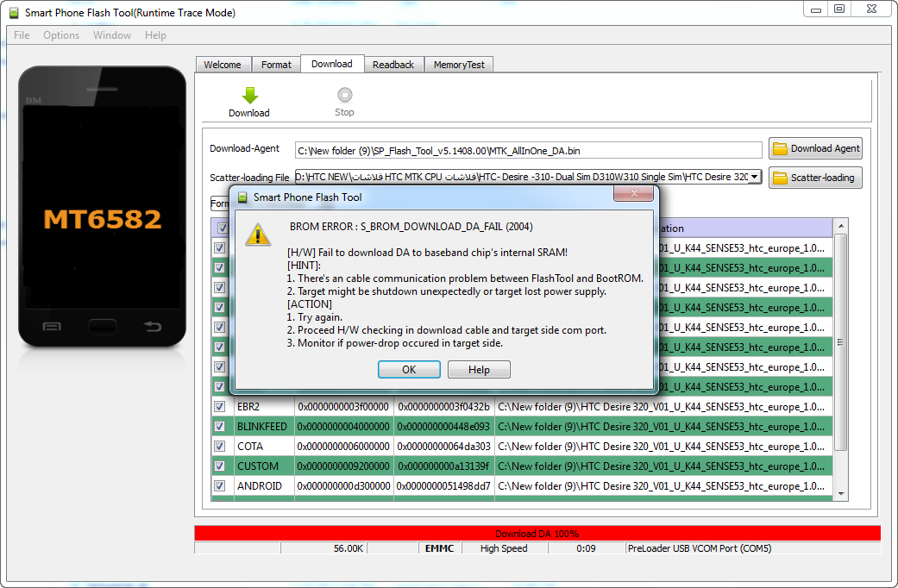Click the phone's back arrow icon
The width and height of the screenshot is (898, 588).
coord(153,327)
